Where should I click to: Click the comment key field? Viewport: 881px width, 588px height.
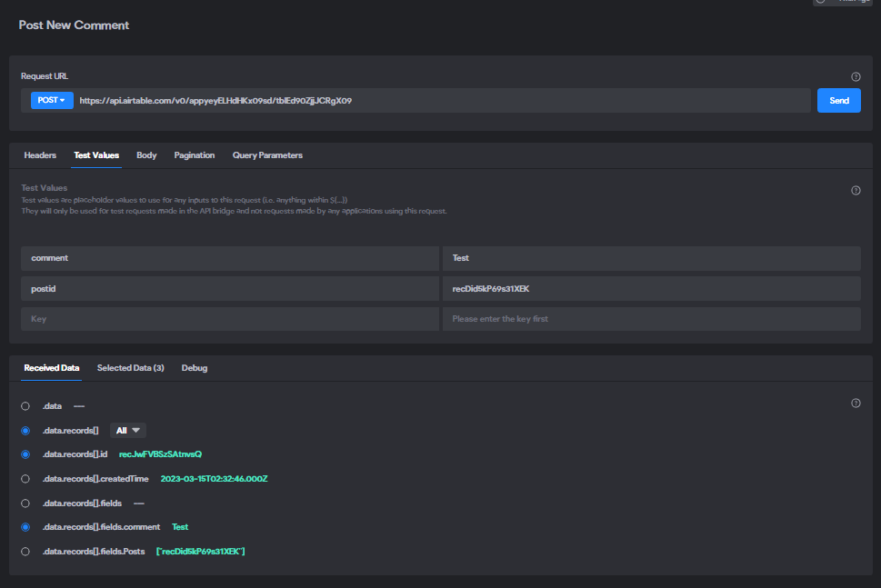[x=230, y=258]
